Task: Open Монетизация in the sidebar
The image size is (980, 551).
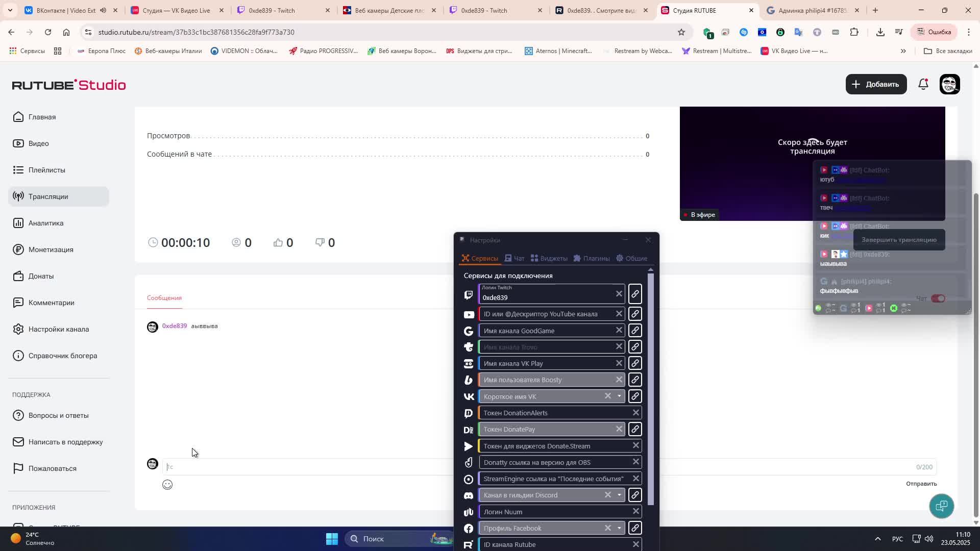Action: click(x=59, y=249)
